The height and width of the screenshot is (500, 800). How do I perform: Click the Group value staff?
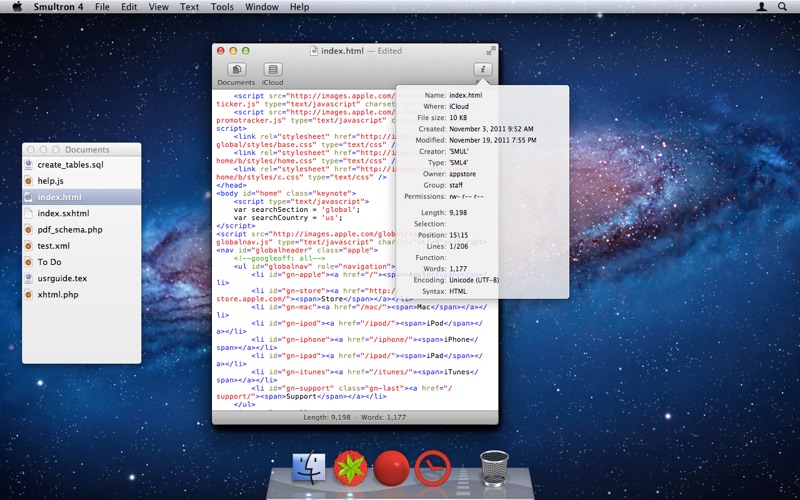(x=456, y=185)
